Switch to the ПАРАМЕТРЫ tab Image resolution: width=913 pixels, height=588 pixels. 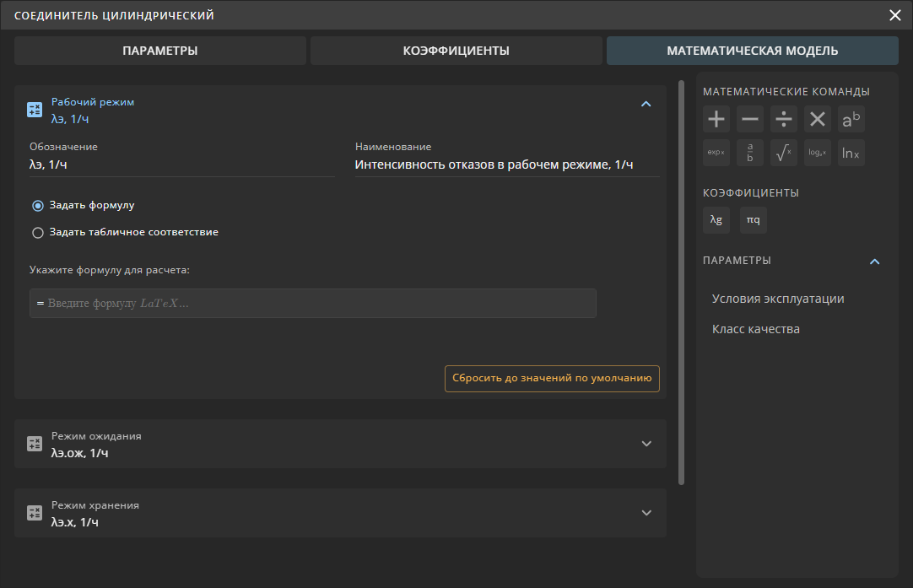(160, 51)
